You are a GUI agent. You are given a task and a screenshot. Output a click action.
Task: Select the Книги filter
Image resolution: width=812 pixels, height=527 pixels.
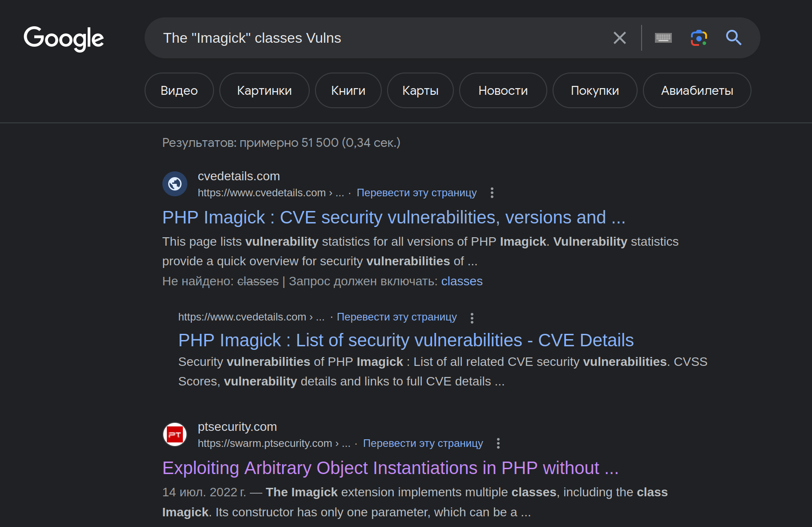click(x=348, y=90)
